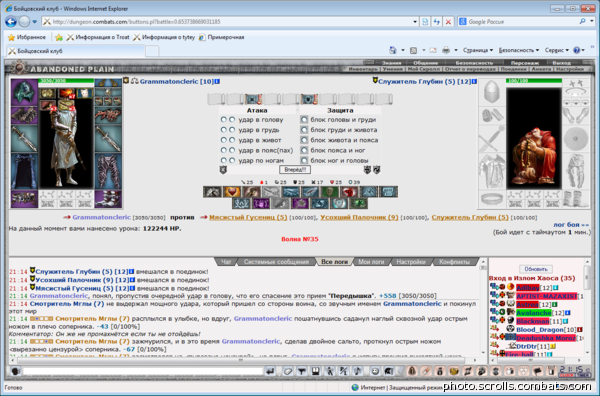Screen dimensions: 600x396
Task: Click the chat eraser clear icon
Action: tap(288, 371)
